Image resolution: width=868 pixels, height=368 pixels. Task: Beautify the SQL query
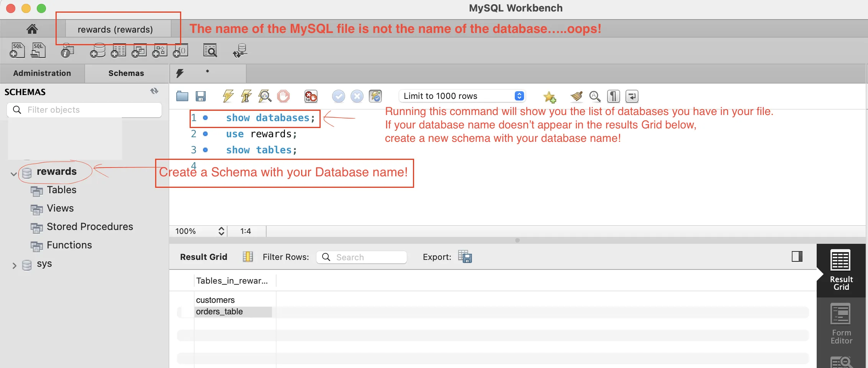tap(576, 96)
